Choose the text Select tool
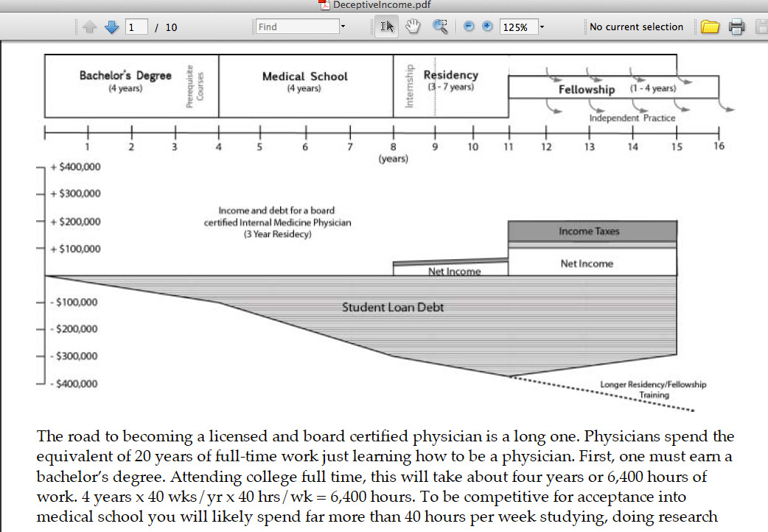Viewport: 768px width, 532px height. tap(387, 27)
